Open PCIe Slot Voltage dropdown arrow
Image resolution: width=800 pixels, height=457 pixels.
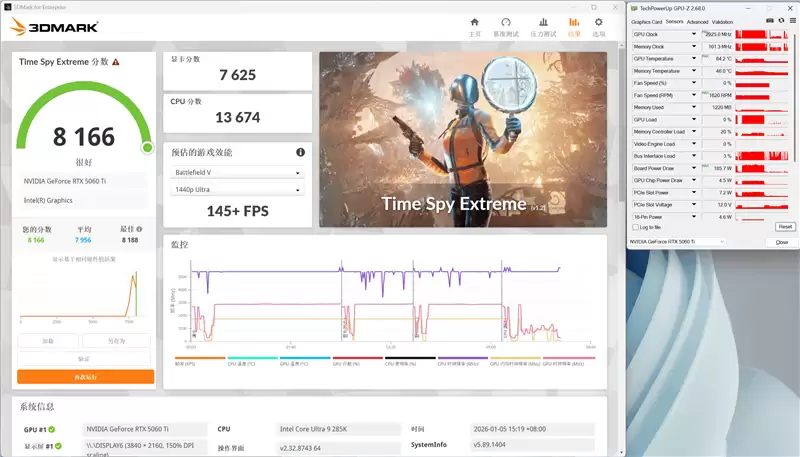coord(694,205)
